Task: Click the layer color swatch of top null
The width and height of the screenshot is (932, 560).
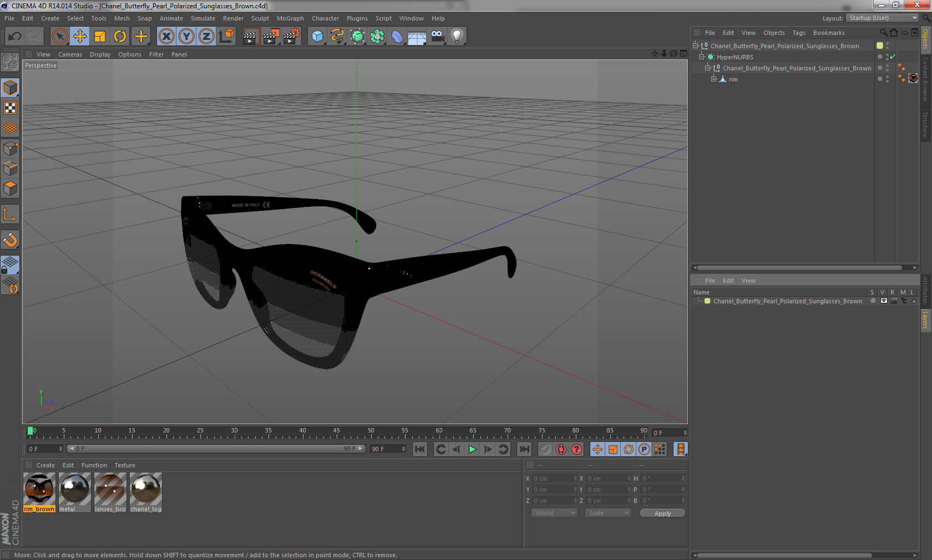Action: pos(880,45)
